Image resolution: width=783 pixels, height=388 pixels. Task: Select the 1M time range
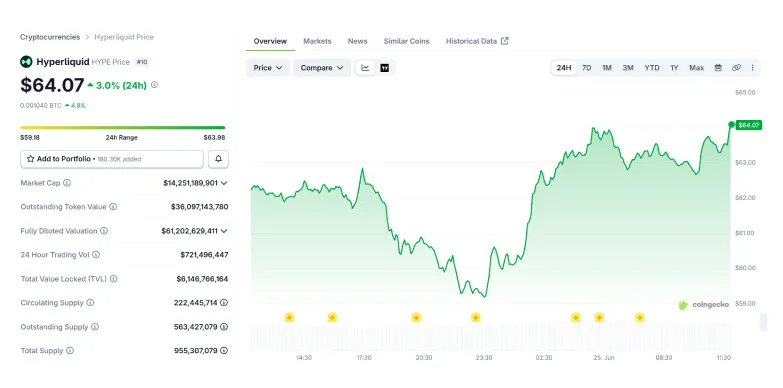(607, 68)
